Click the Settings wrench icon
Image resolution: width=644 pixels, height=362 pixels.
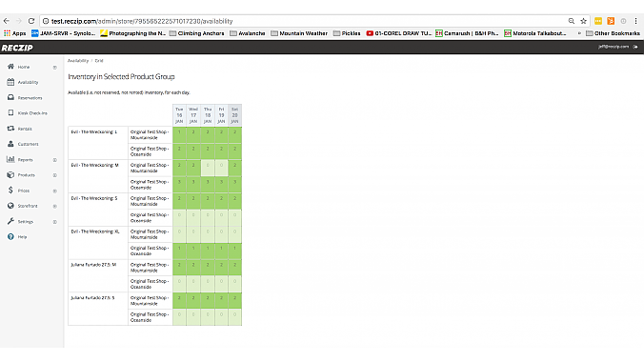click(x=10, y=221)
